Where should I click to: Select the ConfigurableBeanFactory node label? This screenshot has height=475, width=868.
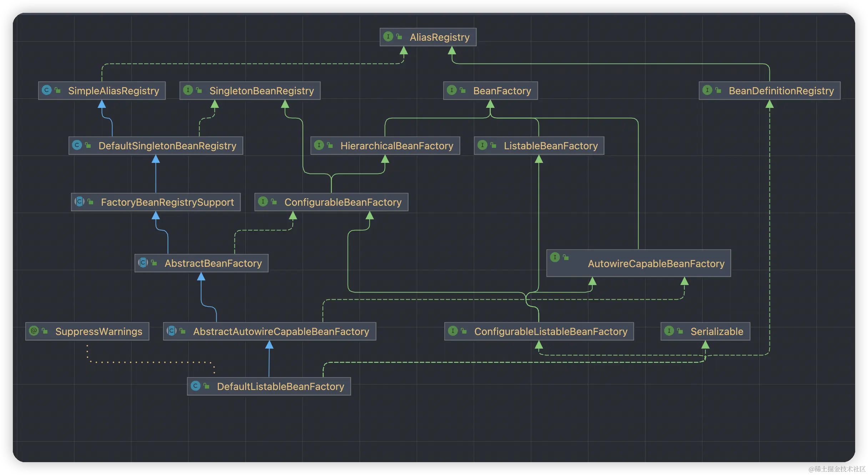click(x=343, y=202)
